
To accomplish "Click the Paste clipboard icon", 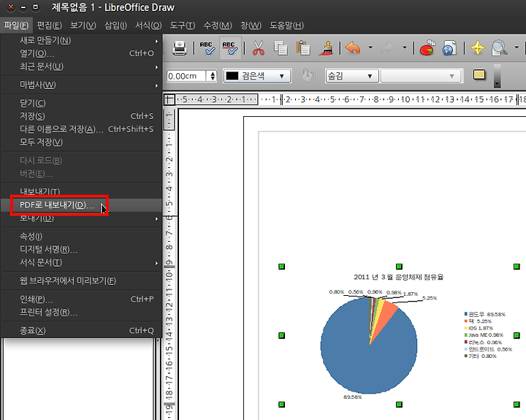I will coord(303,48).
